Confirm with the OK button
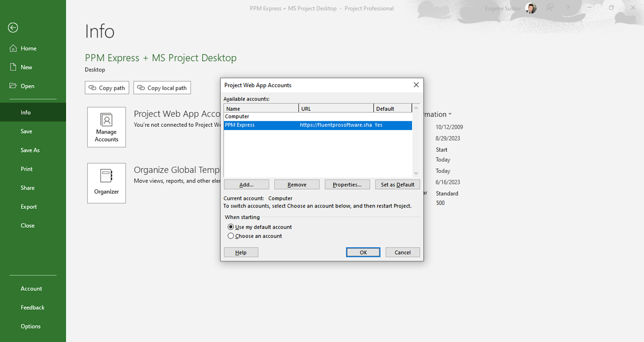Image resolution: width=644 pixels, height=342 pixels. click(363, 252)
